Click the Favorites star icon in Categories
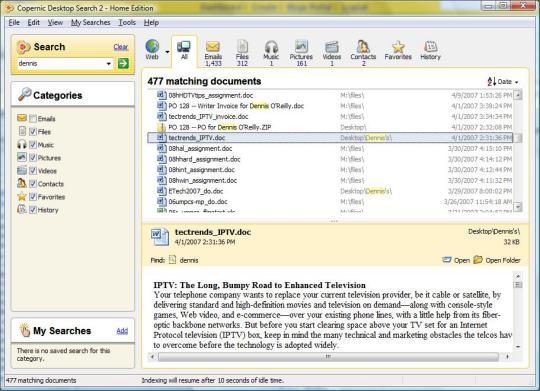The image size is (540, 391). pyautogui.click(x=22, y=196)
